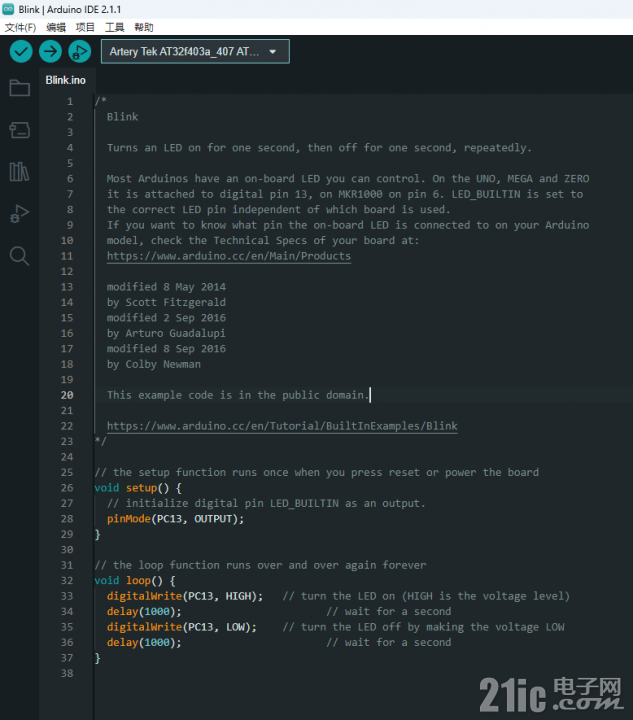This screenshot has width=633, height=720.
Task: Click 'delay(1000);' on line 36
Action: pyautogui.click(x=144, y=642)
